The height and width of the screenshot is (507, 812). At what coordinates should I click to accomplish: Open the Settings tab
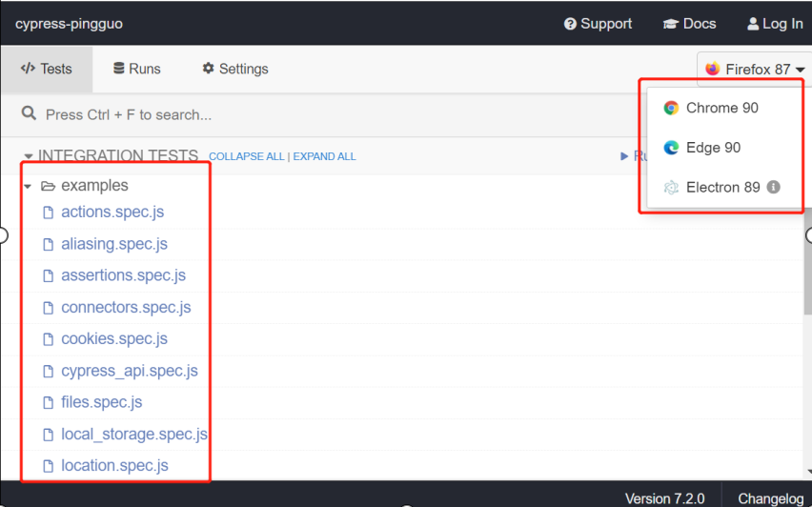click(x=235, y=69)
